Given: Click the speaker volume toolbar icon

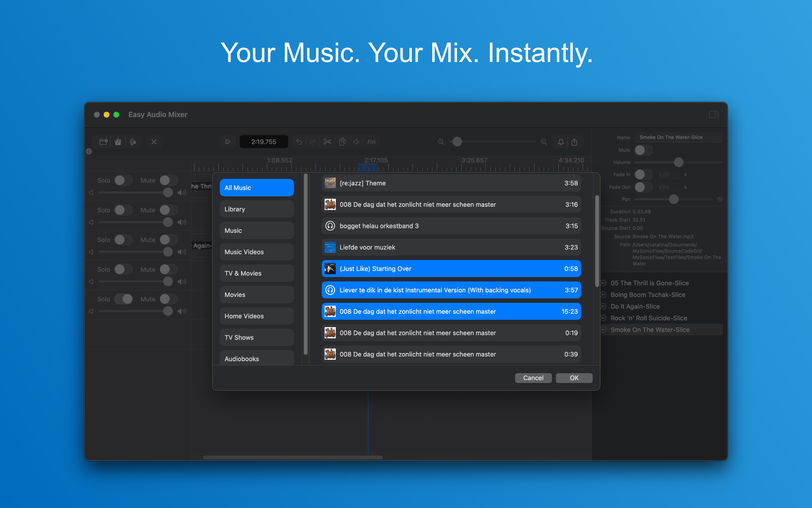Looking at the screenshot, I should [356, 142].
